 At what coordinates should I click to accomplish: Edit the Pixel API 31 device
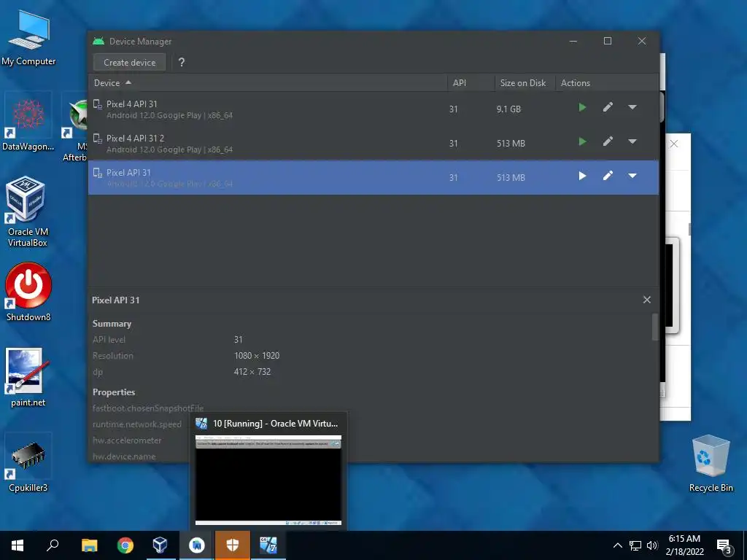click(608, 176)
